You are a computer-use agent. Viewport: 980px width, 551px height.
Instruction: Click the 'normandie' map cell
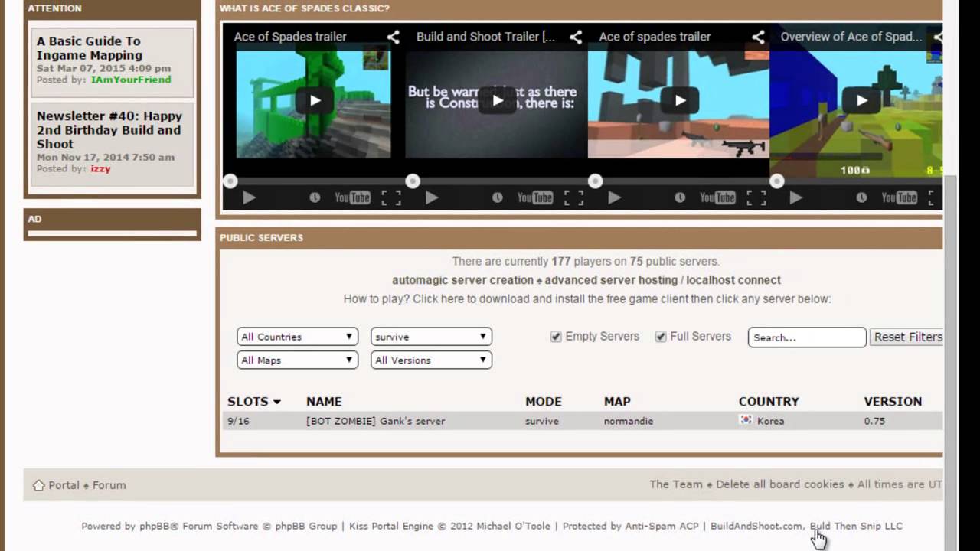(x=629, y=421)
